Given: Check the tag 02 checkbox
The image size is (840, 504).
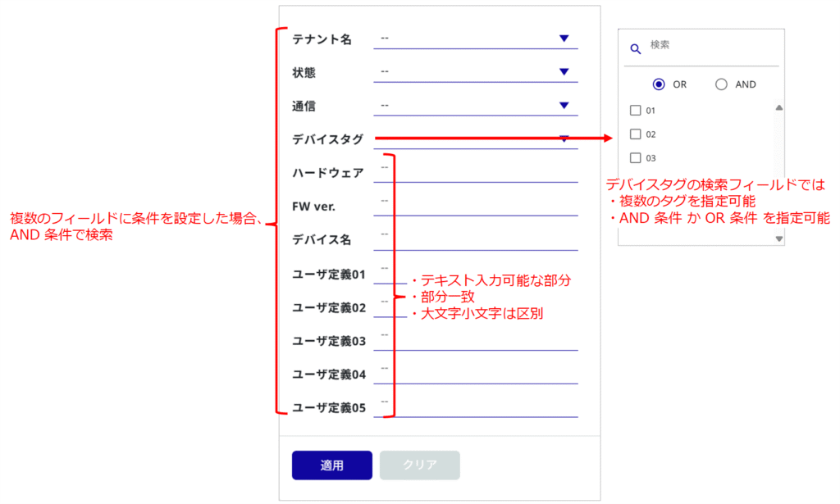Looking at the screenshot, I should pos(636,134).
